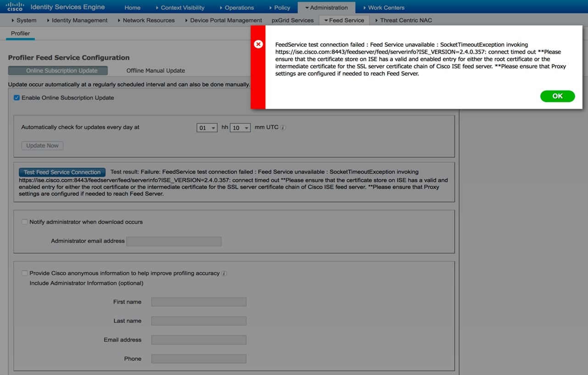Image resolution: width=588 pixels, height=375 pixels.
Task: Expand the System submenu
Action: pos(24,20)
